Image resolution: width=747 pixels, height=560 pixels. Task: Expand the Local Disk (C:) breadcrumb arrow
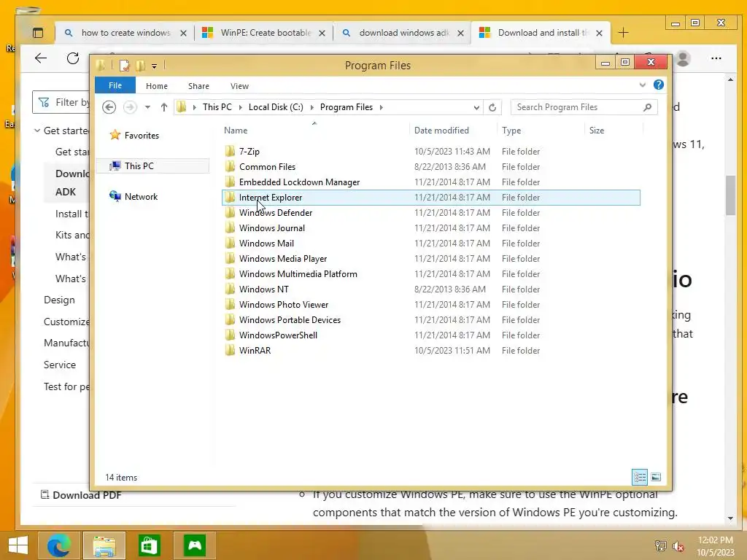312,107
